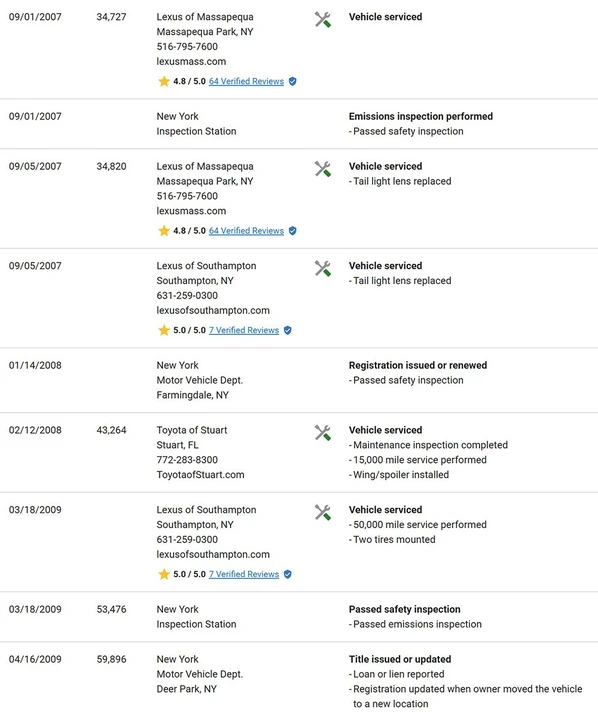
Task: Click service wrench icon for 09/01/2007 Lexus of Massapequa
Action: click(322, 19)
